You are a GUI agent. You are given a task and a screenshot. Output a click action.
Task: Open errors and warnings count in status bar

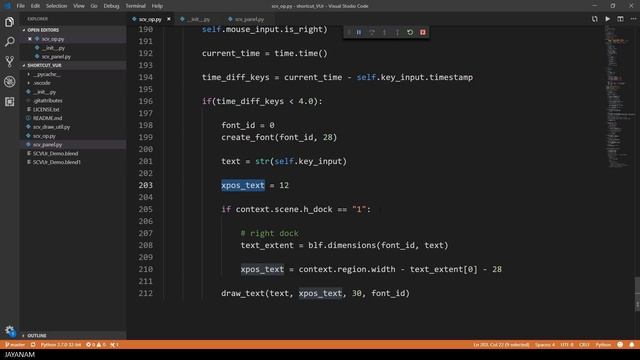point(96,345)
